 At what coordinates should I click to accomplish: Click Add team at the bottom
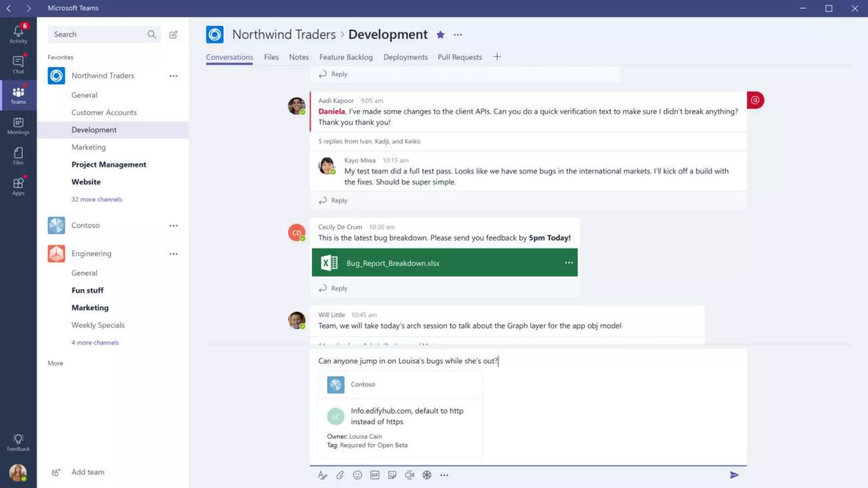point(87,472)
